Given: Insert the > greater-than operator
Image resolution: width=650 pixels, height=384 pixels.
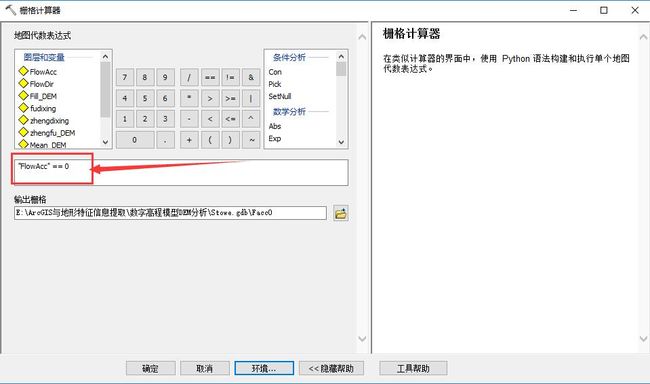Looking at the screenshot, I should click(210, 98).
